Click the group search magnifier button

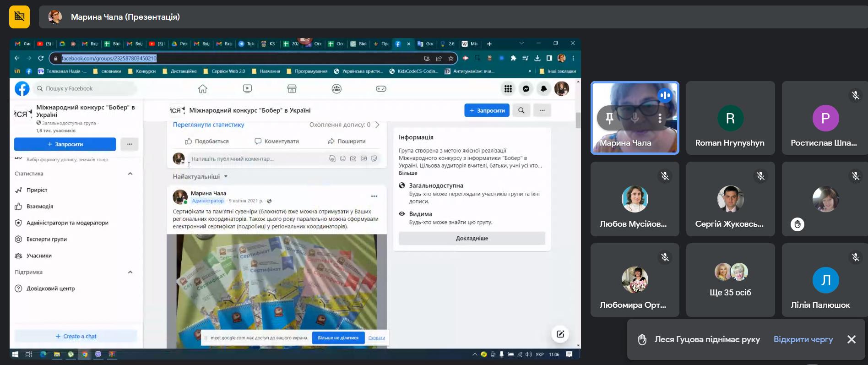(x=521, y=110)
